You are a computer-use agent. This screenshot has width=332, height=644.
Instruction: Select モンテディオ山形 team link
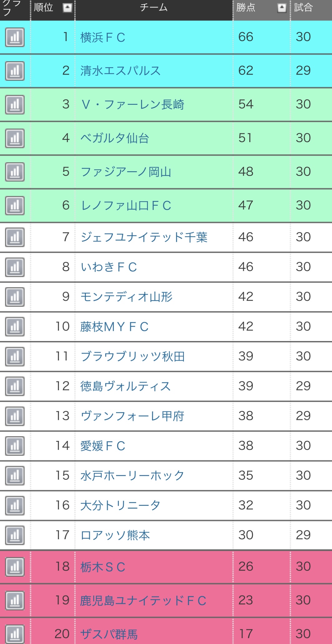[x=126, y=297]
